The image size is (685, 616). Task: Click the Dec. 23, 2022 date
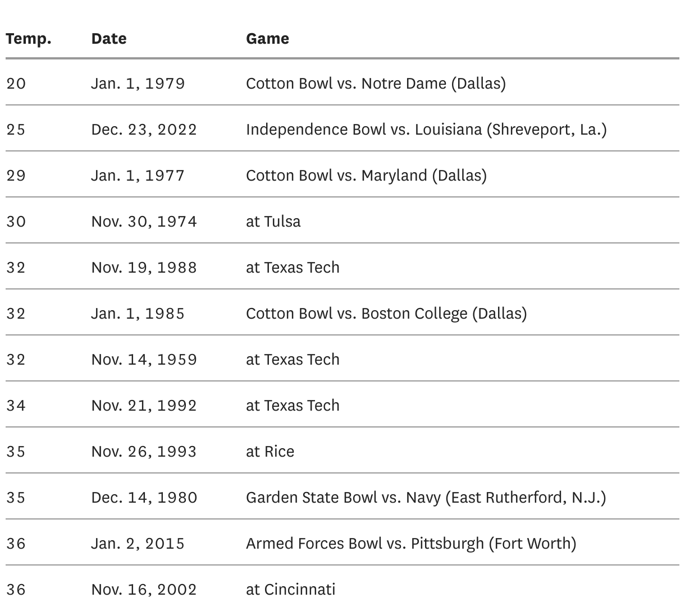[144, 130]
